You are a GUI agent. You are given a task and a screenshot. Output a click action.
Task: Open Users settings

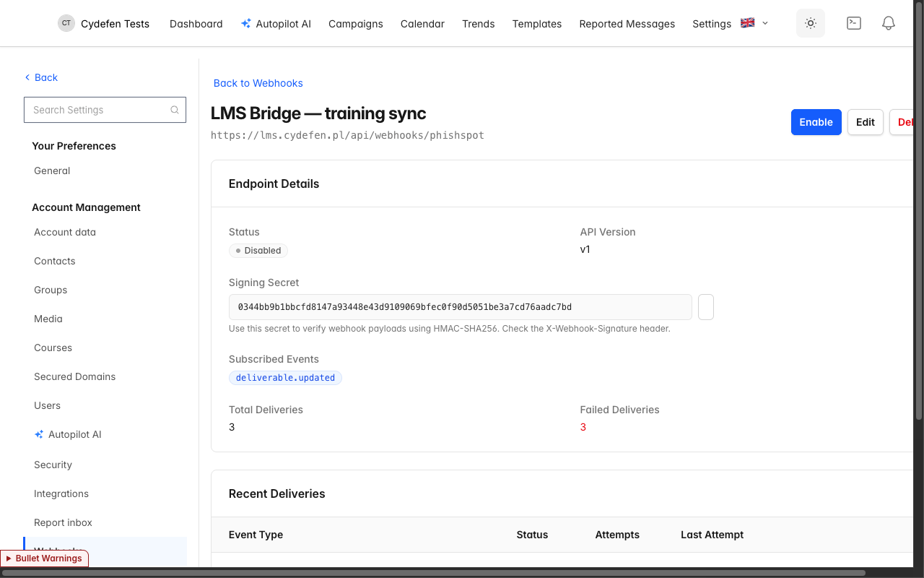[48, 405]
